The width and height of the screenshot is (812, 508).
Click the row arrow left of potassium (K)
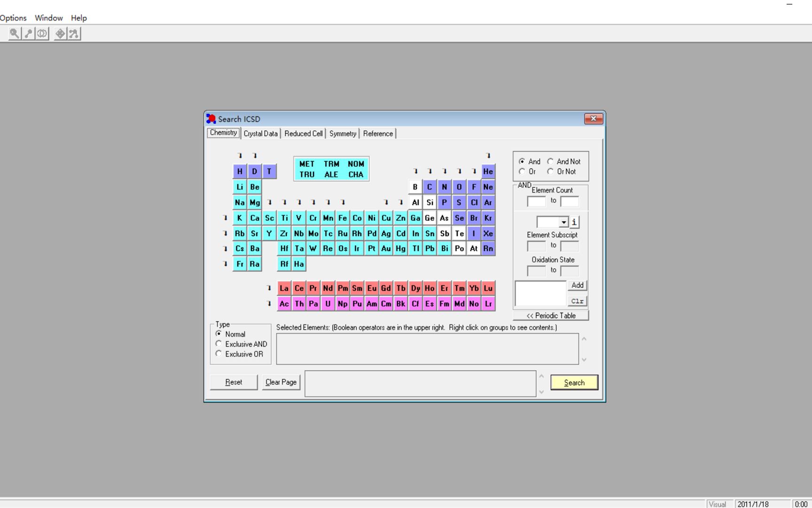[x=225, y=218]
